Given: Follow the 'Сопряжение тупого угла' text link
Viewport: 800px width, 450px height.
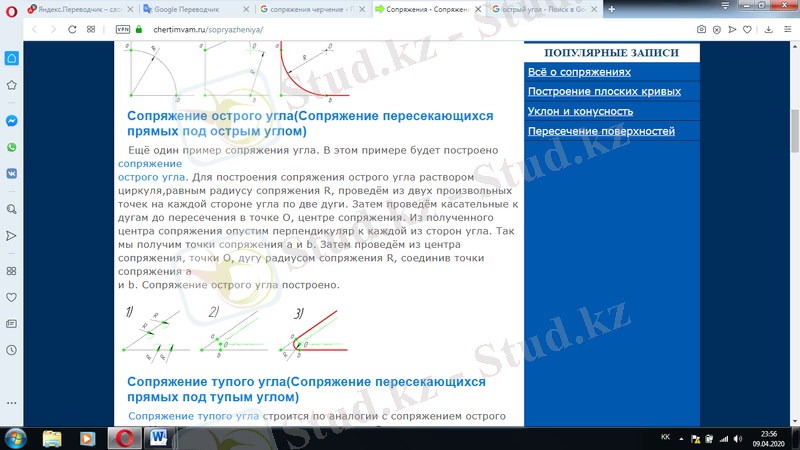Looking at the screenshot, I should tap(193, 416).
